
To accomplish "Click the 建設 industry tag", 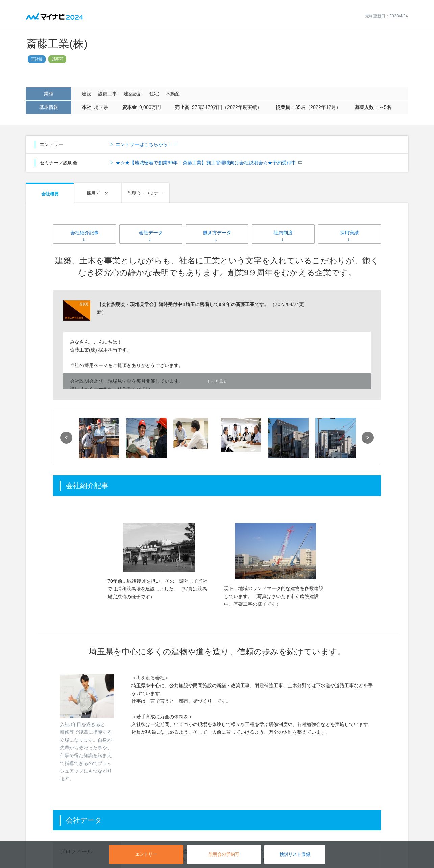I will coord(87,94).
